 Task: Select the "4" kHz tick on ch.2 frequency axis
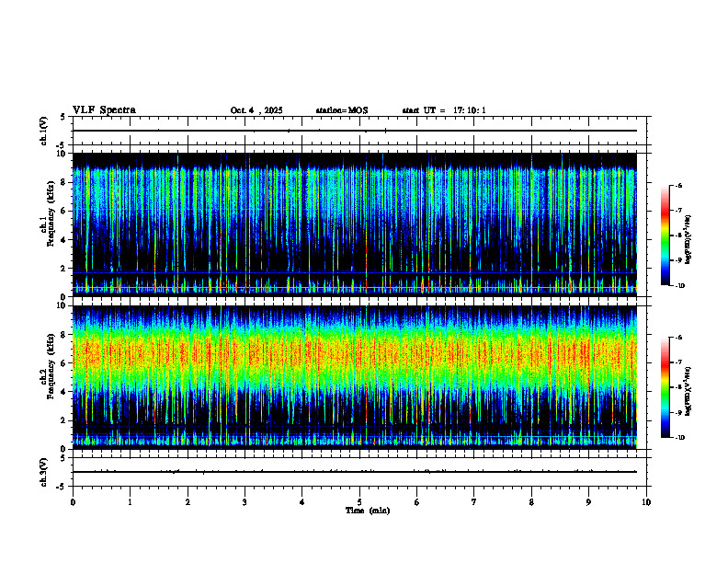(64, 392)
